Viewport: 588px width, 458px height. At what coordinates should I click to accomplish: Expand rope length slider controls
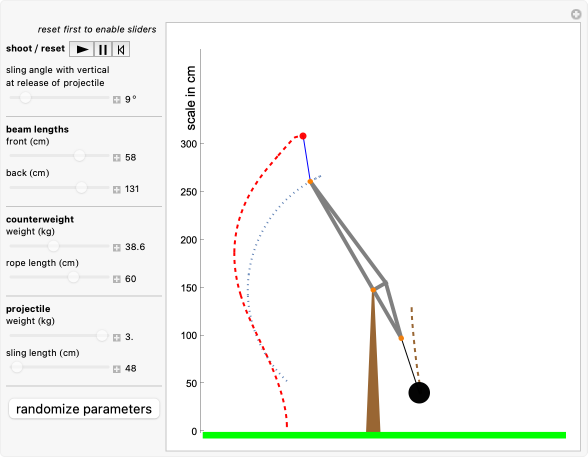[117, 279]
